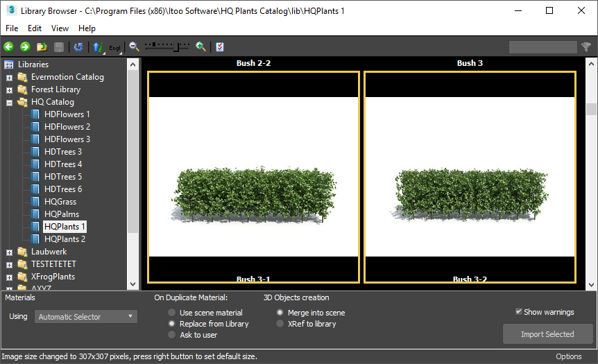This screenshot has width=598, height=364.
Task: Click the blue refresh icon
Action: click(x=78, y=47)
